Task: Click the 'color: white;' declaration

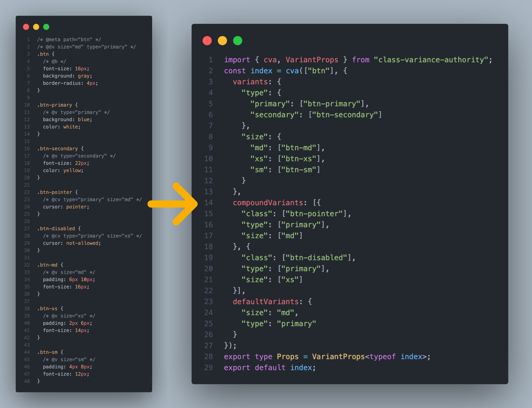Action: pos(62,127)
